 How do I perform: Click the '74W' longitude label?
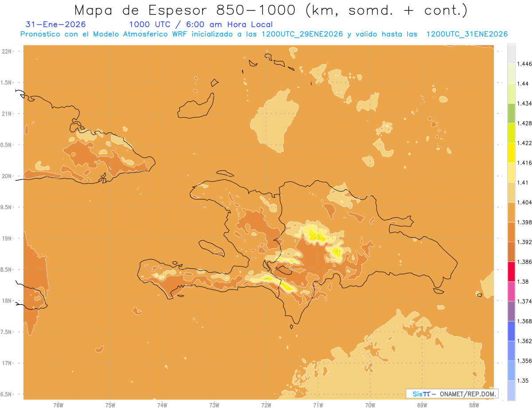tap(162, 405)
